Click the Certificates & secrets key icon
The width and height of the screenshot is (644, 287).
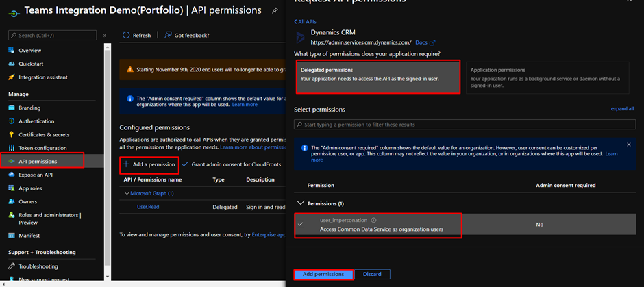point(12,135)
